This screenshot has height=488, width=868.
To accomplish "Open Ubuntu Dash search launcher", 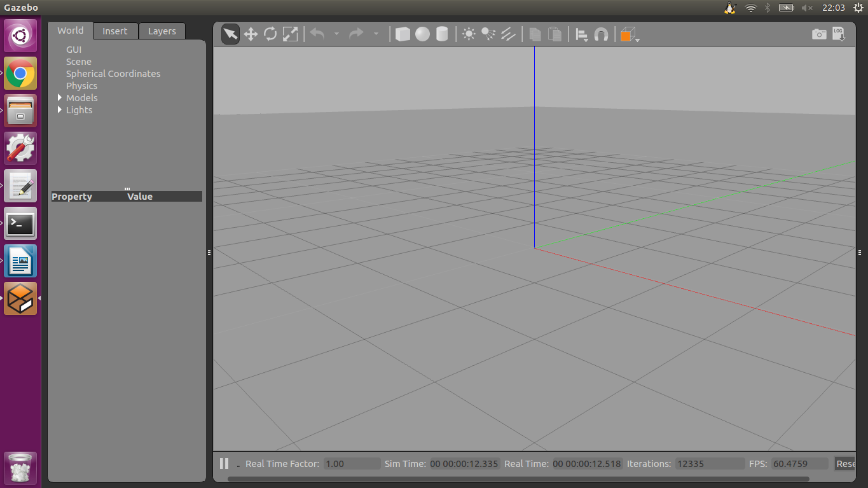I will (x=20, y=36).
